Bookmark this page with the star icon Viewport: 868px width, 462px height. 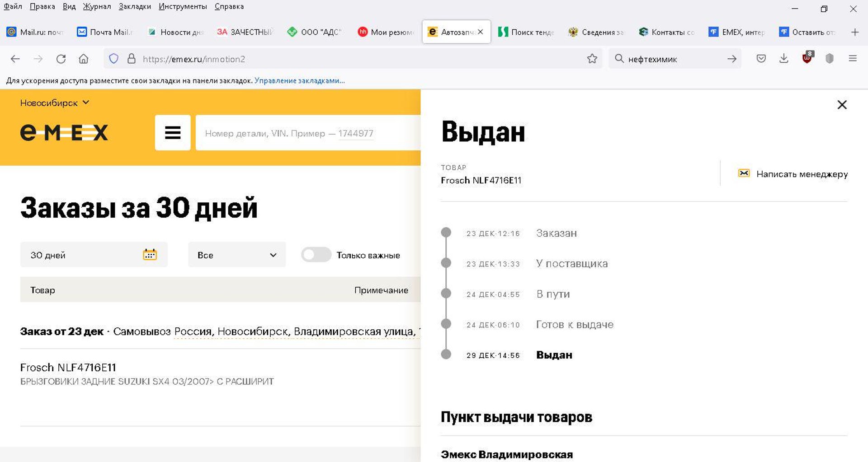click(592, 59)
